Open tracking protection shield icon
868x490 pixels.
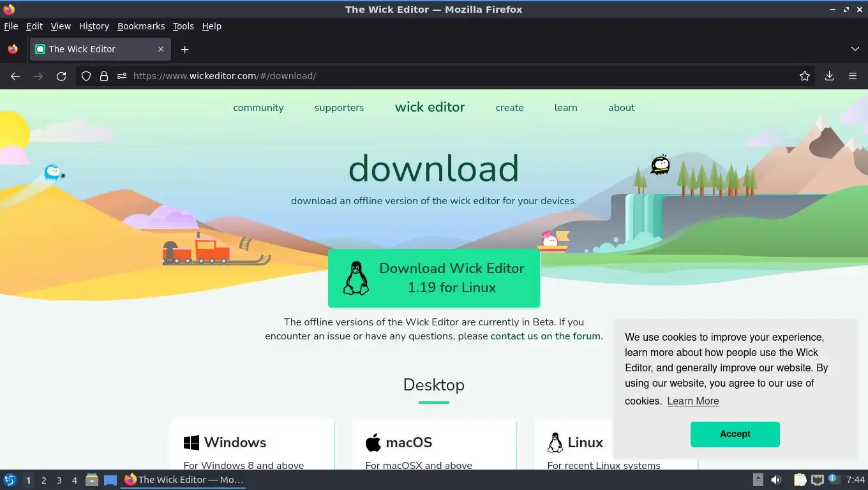[x=86, y=76]
